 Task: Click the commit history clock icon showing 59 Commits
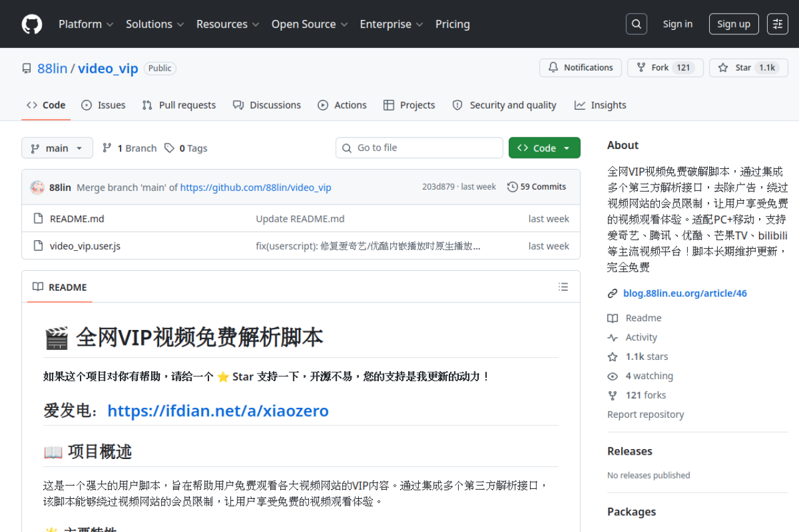pos(512,186)
